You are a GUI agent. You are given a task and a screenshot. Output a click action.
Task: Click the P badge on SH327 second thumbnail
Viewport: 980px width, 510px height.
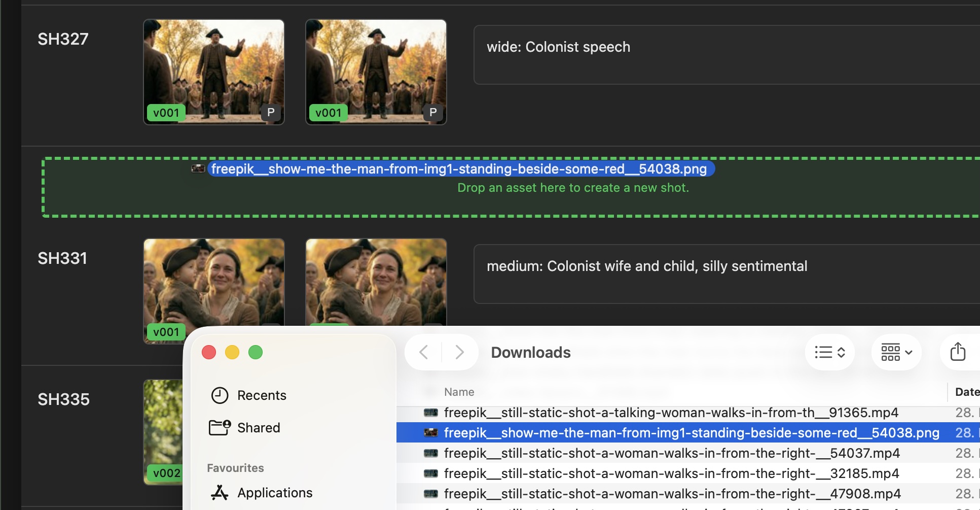pos(433,113)
